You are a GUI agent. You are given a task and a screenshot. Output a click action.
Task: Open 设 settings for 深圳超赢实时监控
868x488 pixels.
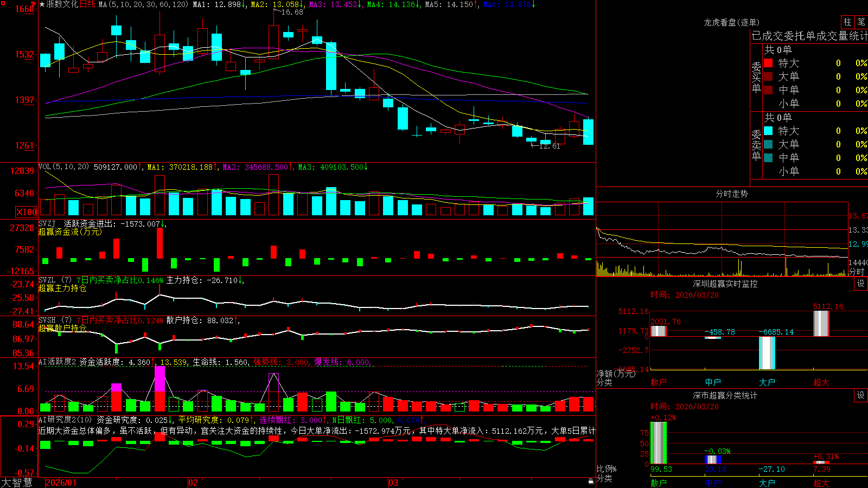[861, 284]
